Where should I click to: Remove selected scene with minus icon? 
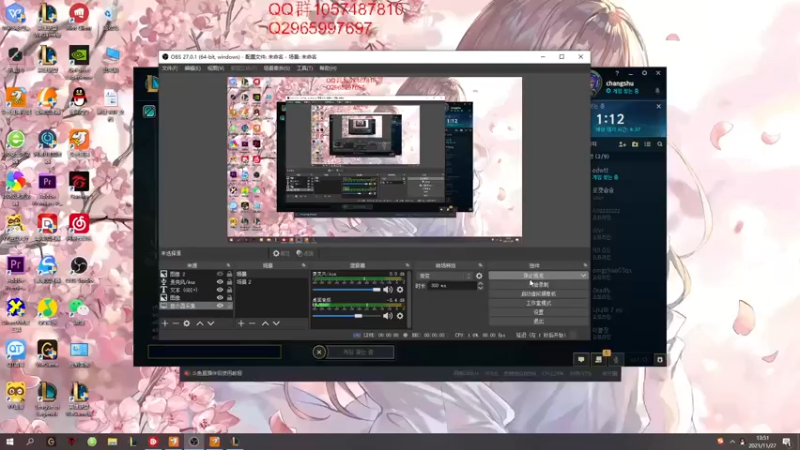(x=252, y=323)
